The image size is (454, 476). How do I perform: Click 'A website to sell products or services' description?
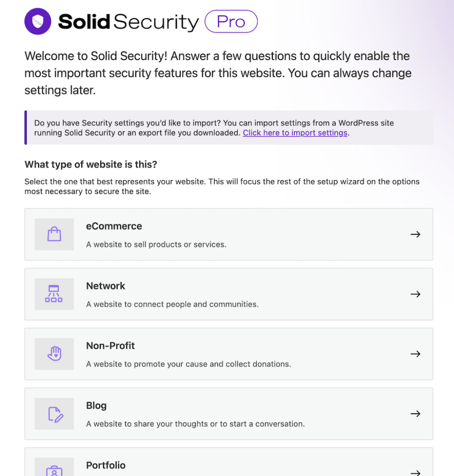click(156, 245)
